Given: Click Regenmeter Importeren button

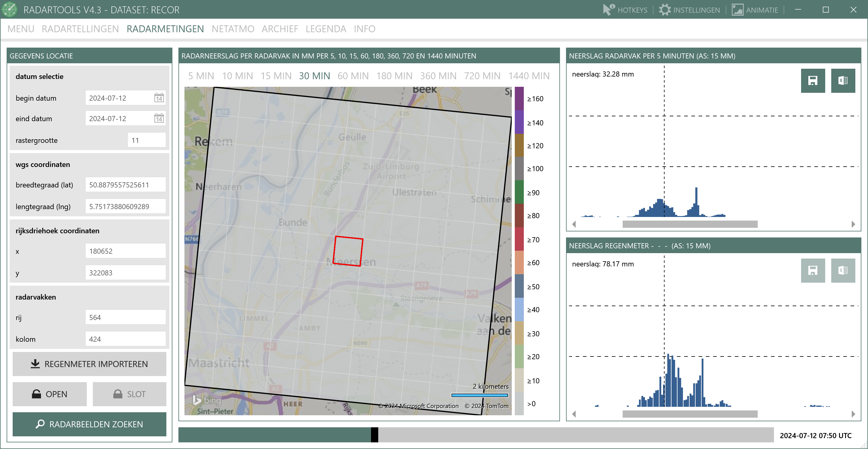Looking at the screenshot, I should click(89, 364).
